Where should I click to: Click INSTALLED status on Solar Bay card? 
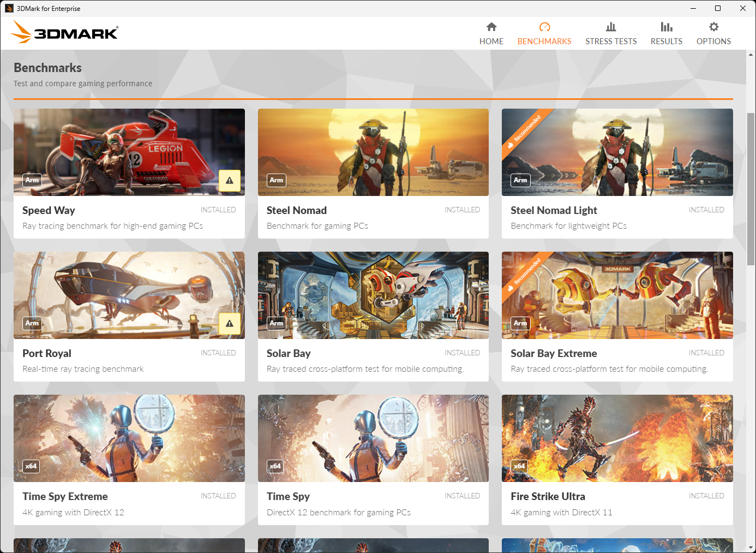(x=462, y=353)
